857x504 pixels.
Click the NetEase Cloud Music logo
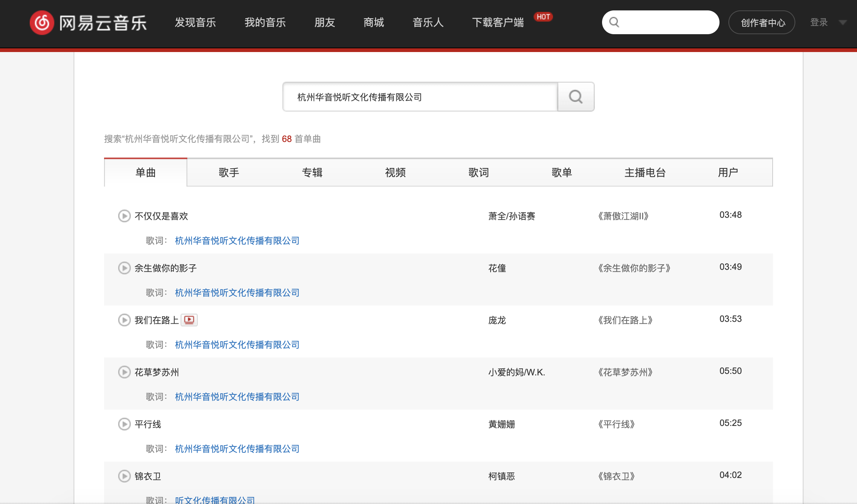pos(88,23)
